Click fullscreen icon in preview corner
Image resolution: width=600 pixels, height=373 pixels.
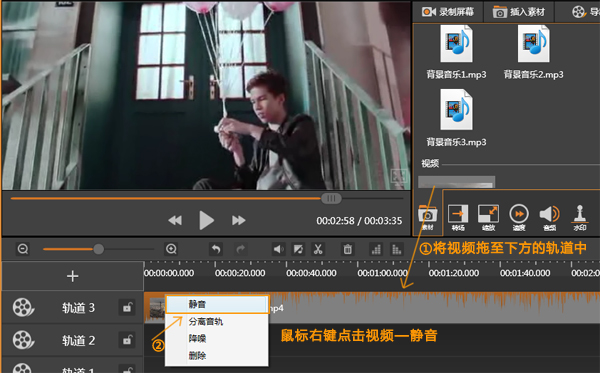[399, 176]
